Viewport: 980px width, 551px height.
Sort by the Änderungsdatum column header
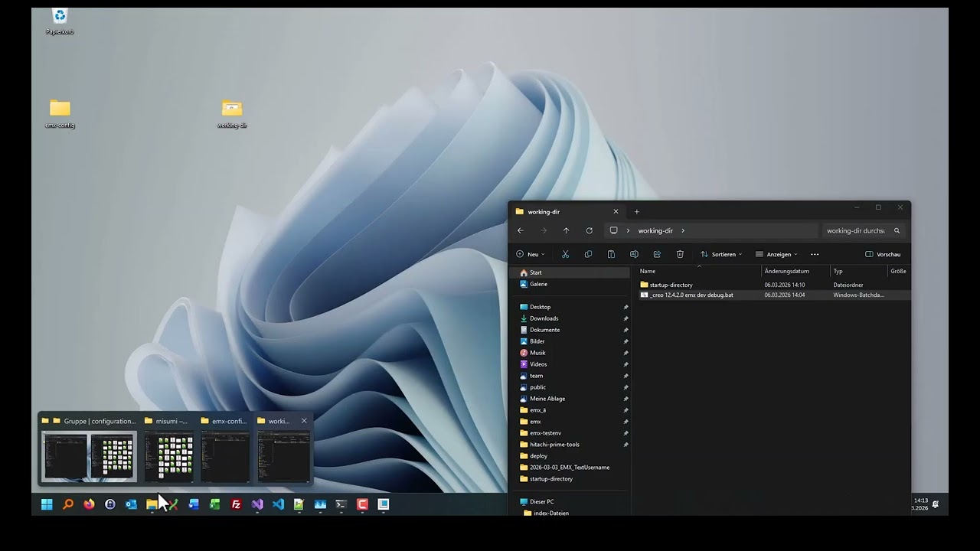click(x=786, y=271)
